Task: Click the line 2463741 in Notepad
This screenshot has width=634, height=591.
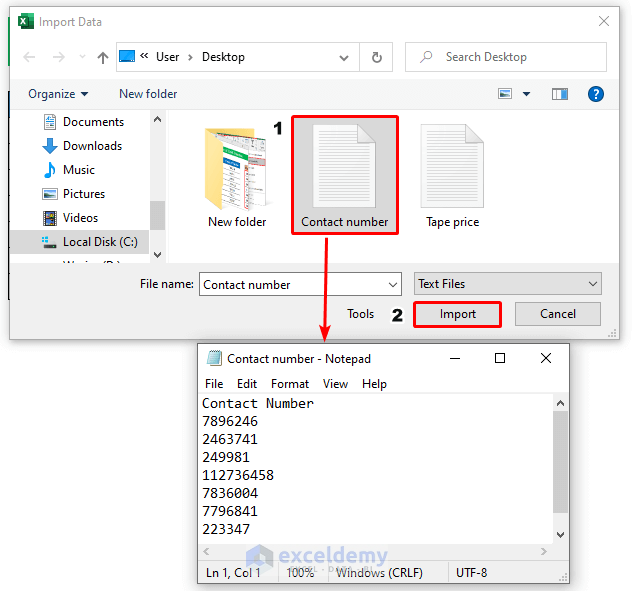Action: [230, 439]
